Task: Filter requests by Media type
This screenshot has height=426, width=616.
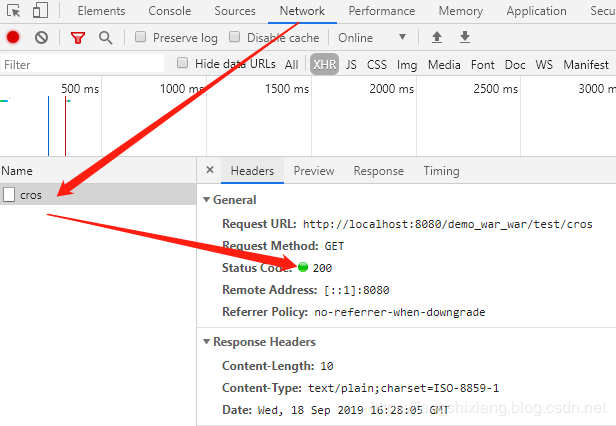Action: point(444,64)
